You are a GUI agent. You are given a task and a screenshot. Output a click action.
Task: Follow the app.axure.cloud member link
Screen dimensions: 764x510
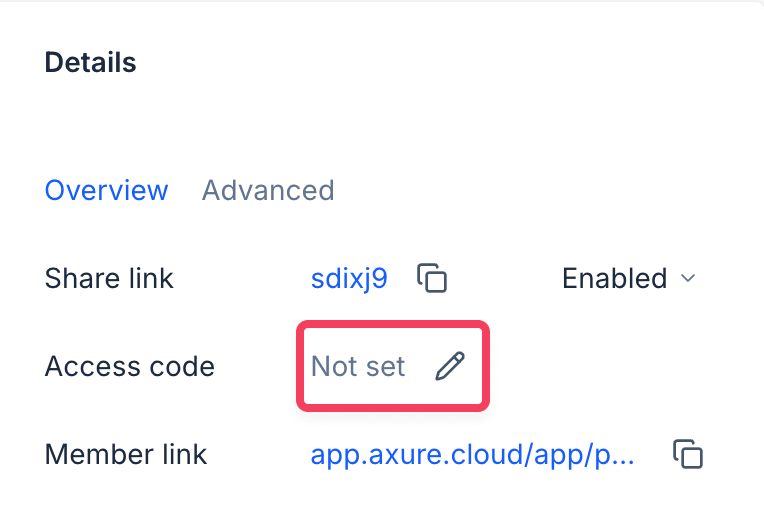pyautogui.click(x=472, y=454)
